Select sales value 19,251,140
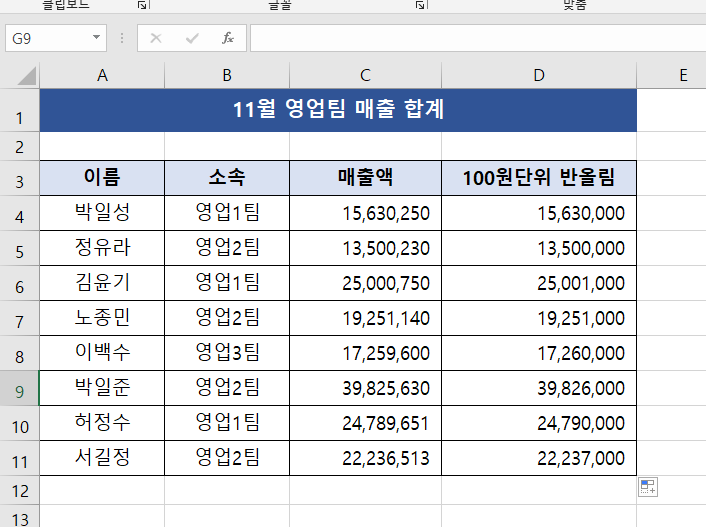Image resolution: width=706 pixels, height=527 pixels. (365, 318)
